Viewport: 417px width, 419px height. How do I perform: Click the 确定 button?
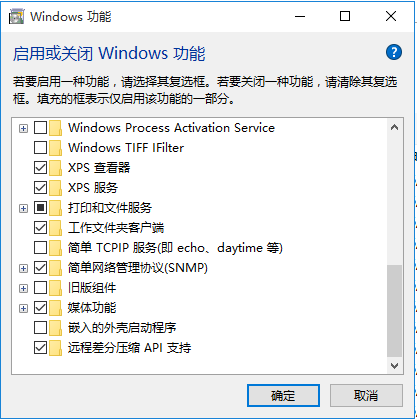click(283, 396)
